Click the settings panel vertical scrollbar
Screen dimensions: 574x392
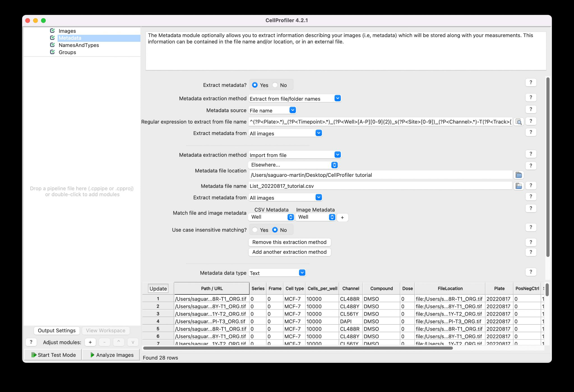tap(548, 167)
